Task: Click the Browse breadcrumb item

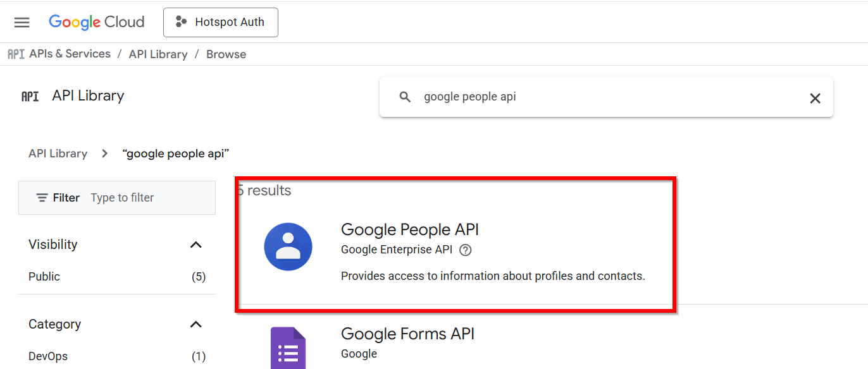Action: pos(226,54)
